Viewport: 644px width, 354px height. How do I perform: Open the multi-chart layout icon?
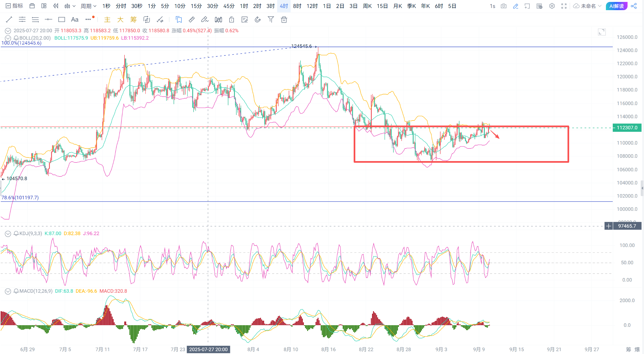click(44, 6)
